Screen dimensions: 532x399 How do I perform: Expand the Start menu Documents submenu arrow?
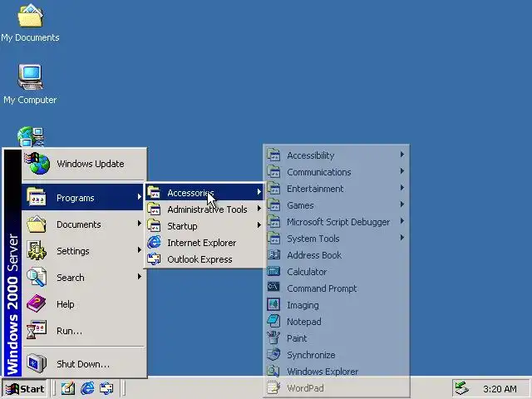coord(139,224)
